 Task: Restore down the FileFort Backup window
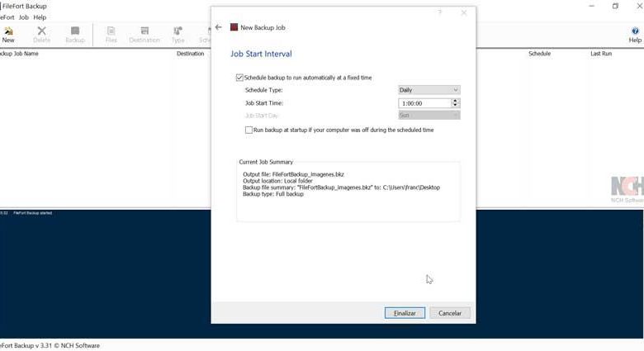point(615,6)
